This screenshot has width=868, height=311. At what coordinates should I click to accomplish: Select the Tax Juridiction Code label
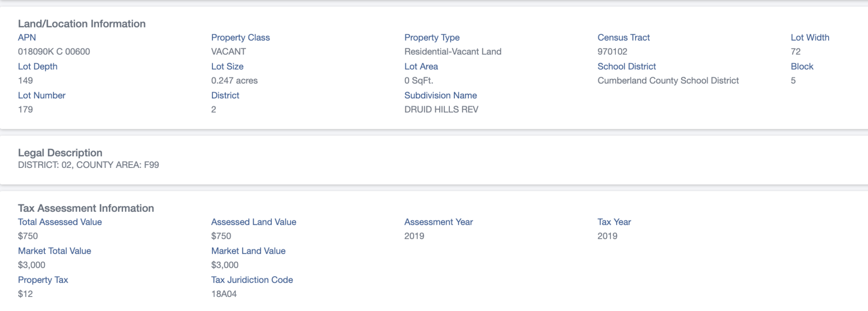(x=252, y=280)
